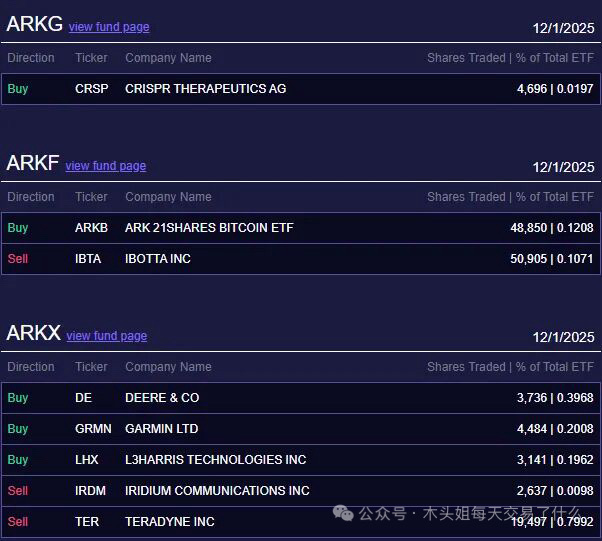This screenshot has height=541, width=602.
Task: Click Buy direction in GRMN row
Action: pos(18,429)
